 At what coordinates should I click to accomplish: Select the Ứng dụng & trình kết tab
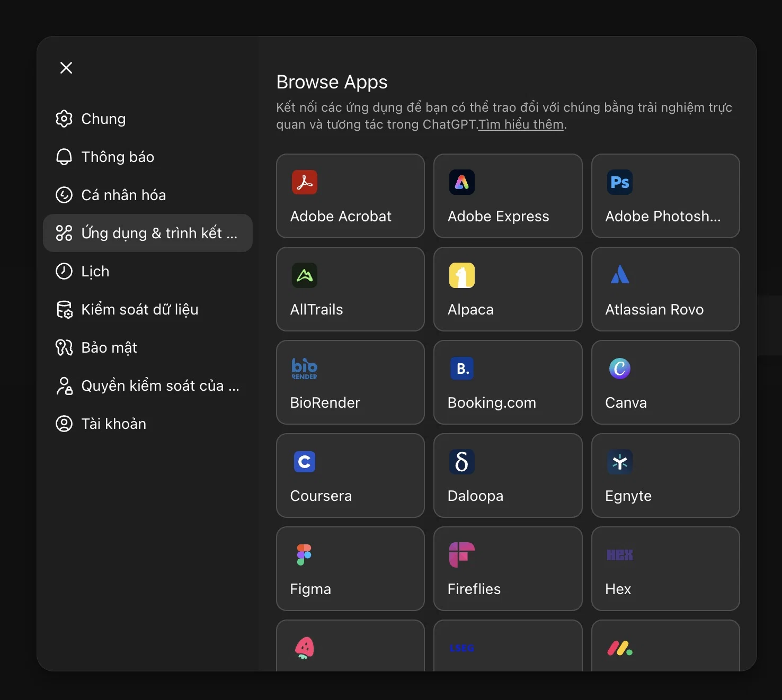(x=148, y=233)
